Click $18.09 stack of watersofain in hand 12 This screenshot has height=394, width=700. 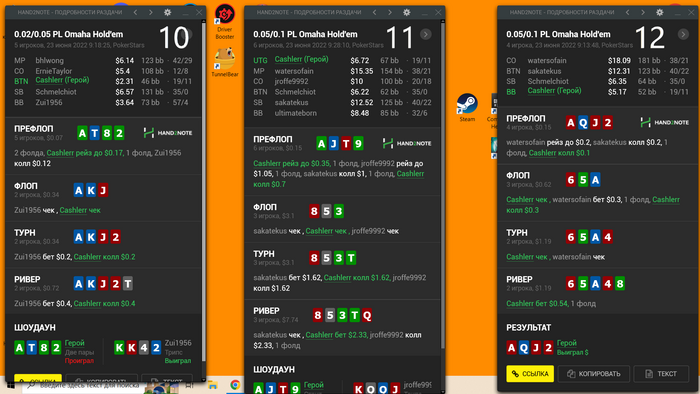click(619, 60)
